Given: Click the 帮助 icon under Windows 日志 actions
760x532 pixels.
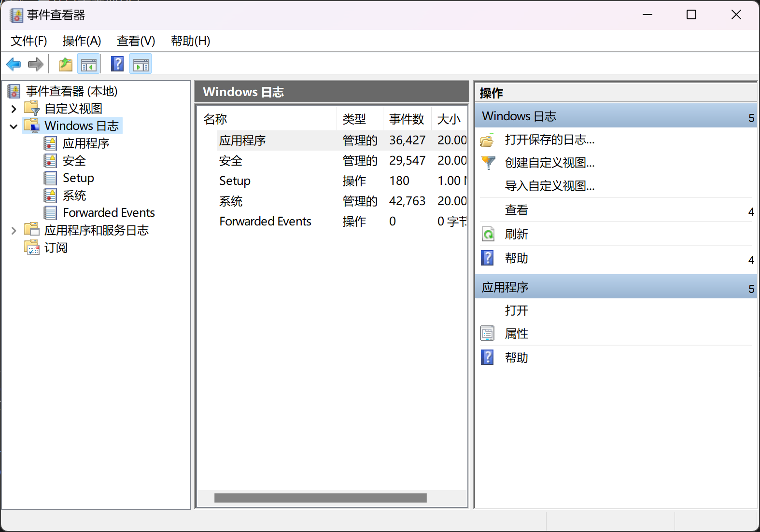Looking at the screenshot, I should point(488,258).
